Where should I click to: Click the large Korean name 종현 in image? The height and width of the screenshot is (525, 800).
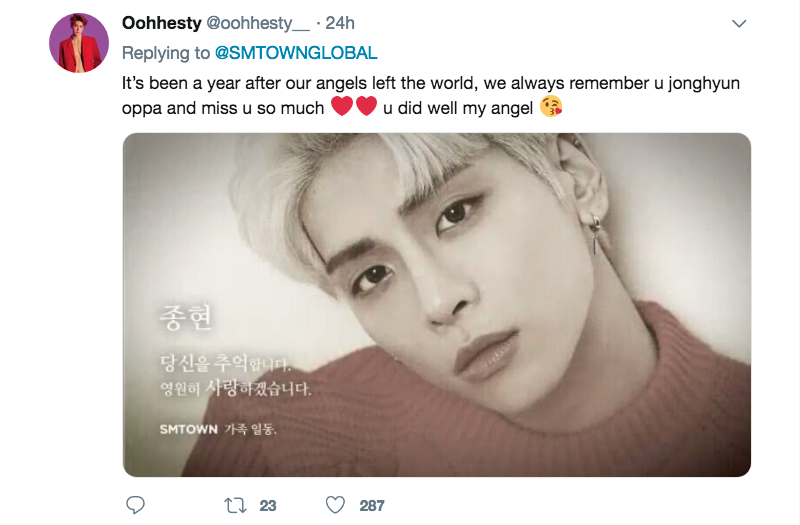click(x=185, y=317)
